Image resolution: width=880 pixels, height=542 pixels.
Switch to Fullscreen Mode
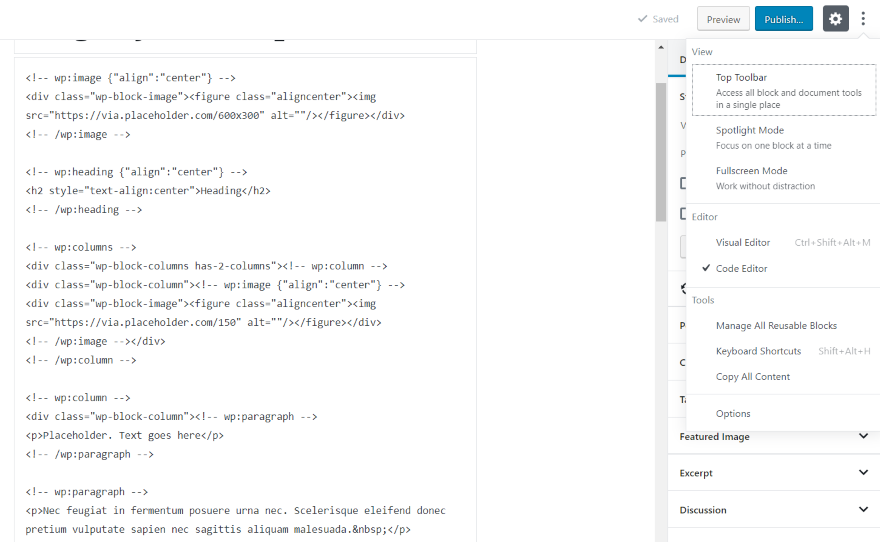tap(783, 178)
